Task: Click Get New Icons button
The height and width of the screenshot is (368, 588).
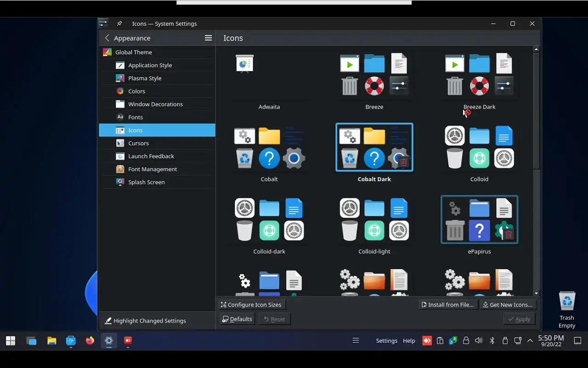Action: (x=508, y=305)
